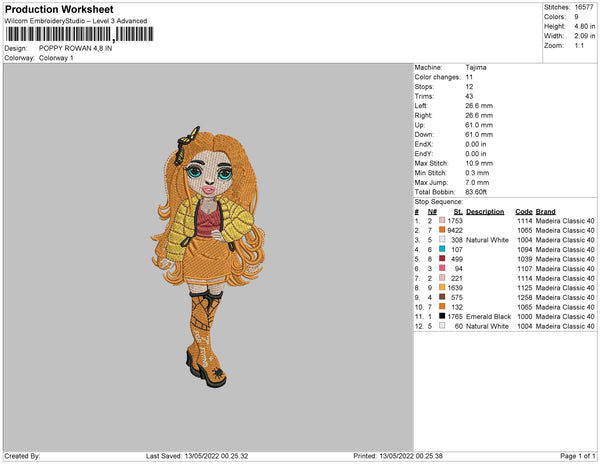Image resolution: width=600 pixels, height=464 pixels.
Task: Click the 'Up:' label
Action: [420, 125]
